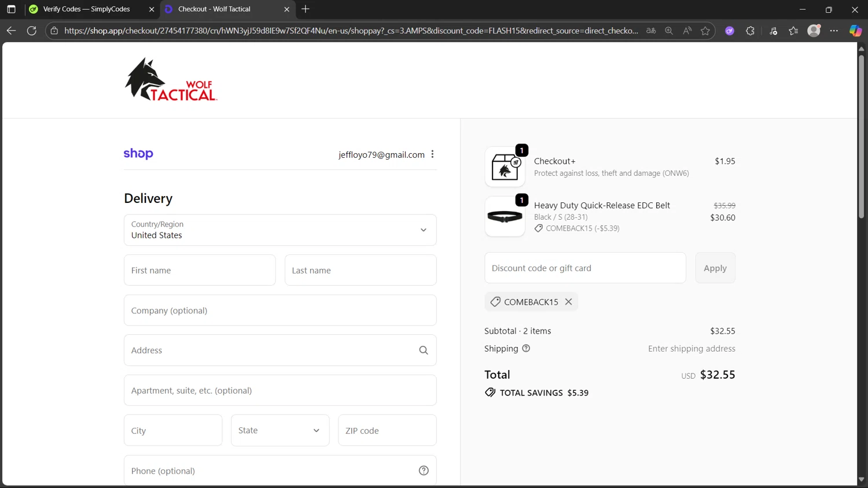View site information lock icon
The height and width of the screenshot is (488, 868).
(x=54, y=31)
